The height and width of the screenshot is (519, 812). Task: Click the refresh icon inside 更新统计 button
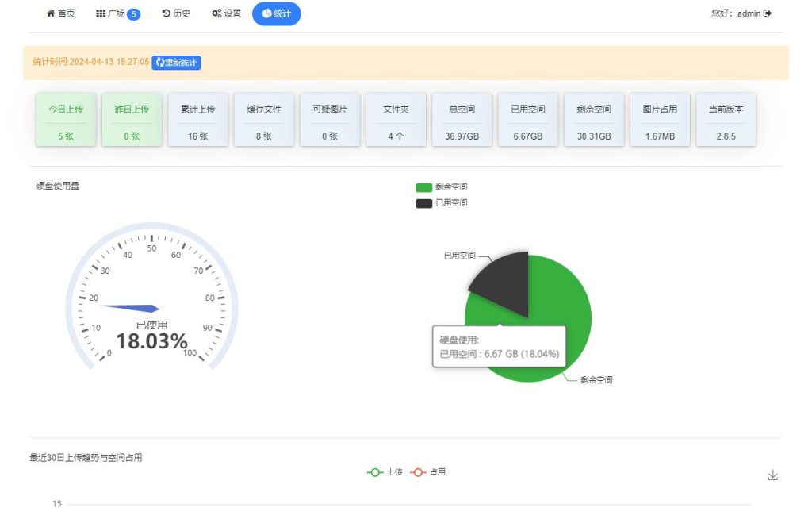(159, 62)
